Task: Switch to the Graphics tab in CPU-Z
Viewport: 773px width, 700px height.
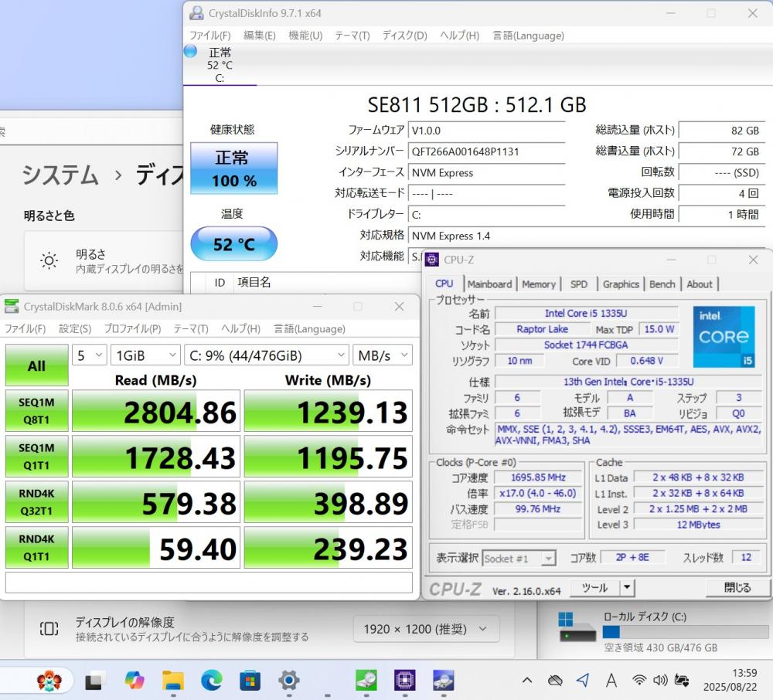Action: tap(621, 284)
